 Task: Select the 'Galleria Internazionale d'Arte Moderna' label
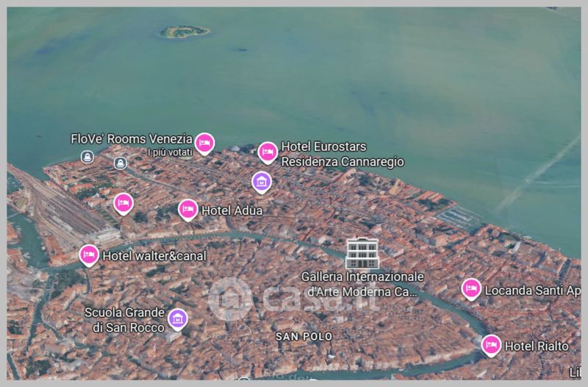tap(363, 284)
